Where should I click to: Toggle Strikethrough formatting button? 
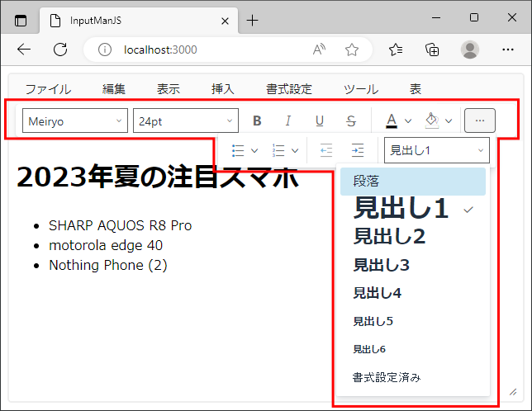pos(351,120)
